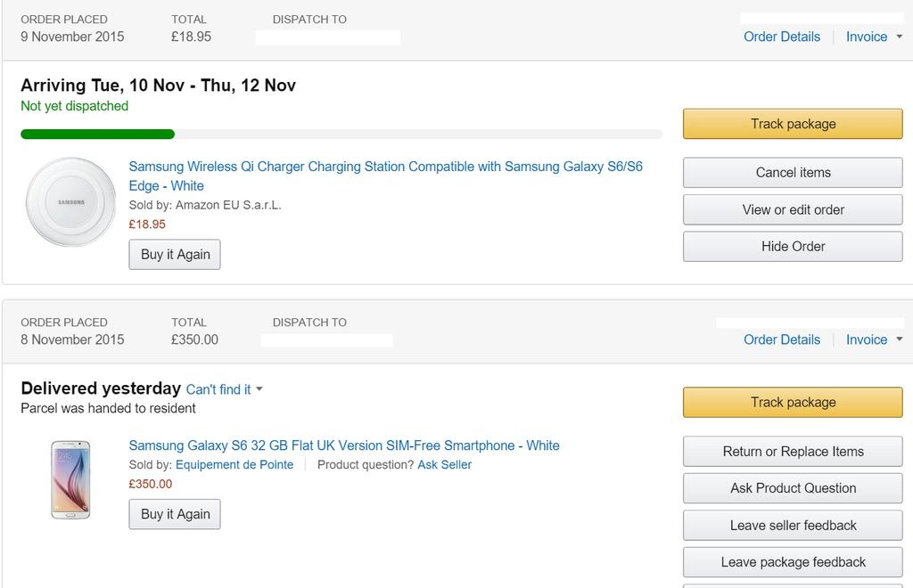Screen dimensions: 913x588
Task: Click the Galaxy S6 smartphone product image
Action: 70,479
